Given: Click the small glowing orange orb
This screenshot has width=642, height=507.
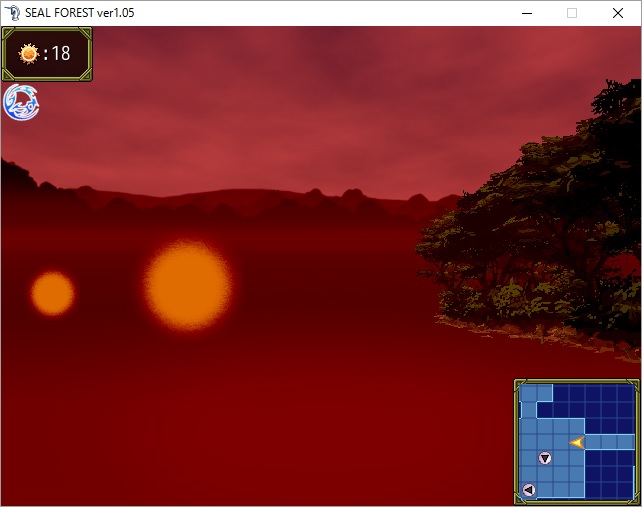Looking at the screenshot, I should coord(52,293).
